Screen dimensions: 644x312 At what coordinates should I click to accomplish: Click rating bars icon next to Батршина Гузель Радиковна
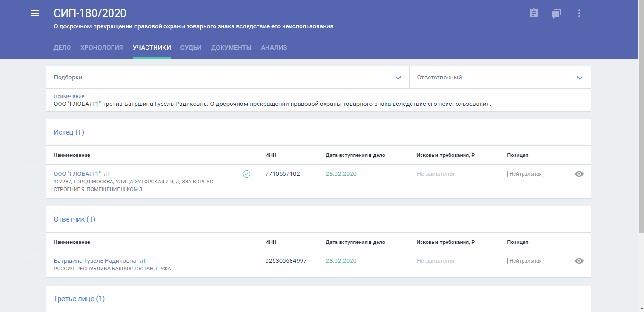(x=143, y=261)
